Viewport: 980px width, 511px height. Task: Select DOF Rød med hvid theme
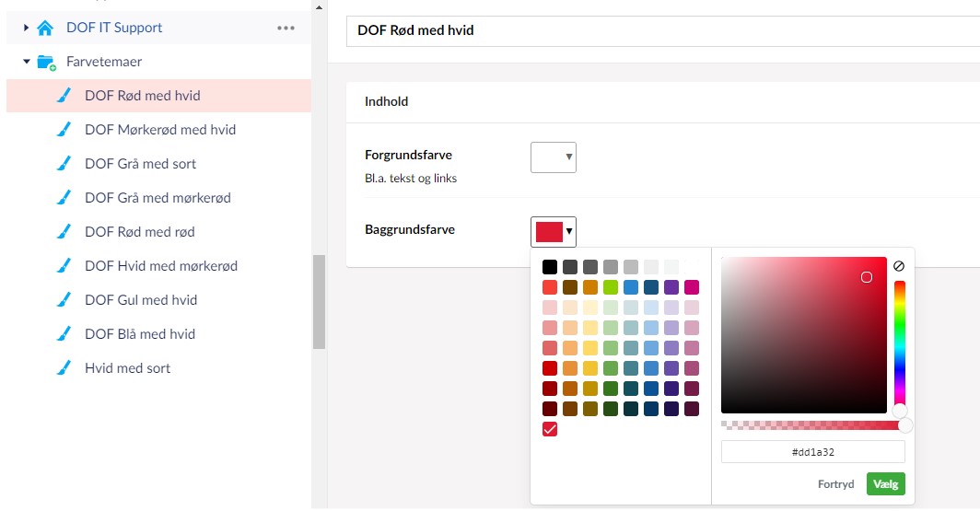pos(143,96)
